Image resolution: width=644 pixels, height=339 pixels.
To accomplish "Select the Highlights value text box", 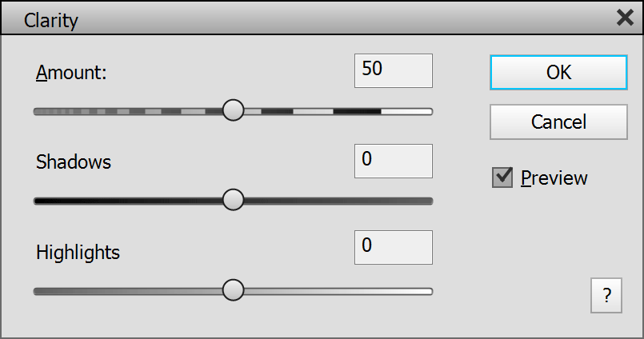I will tap(393, 247).
